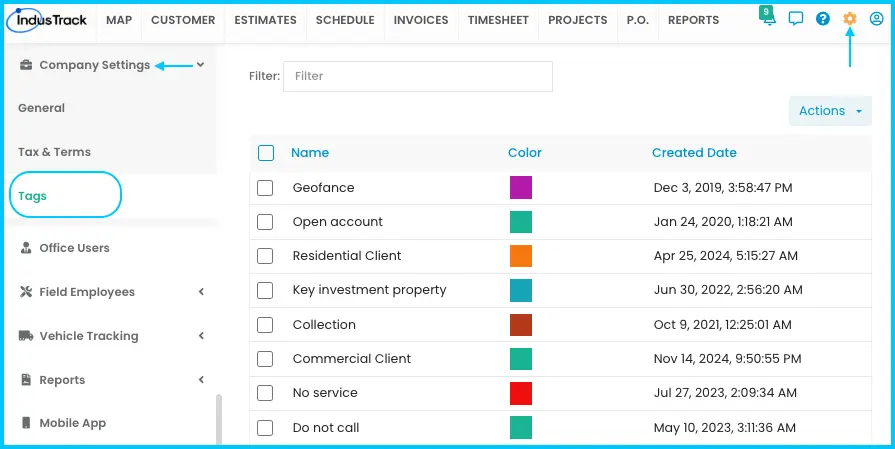
Task: Sort by Name column header
Action: pos(310,153)
